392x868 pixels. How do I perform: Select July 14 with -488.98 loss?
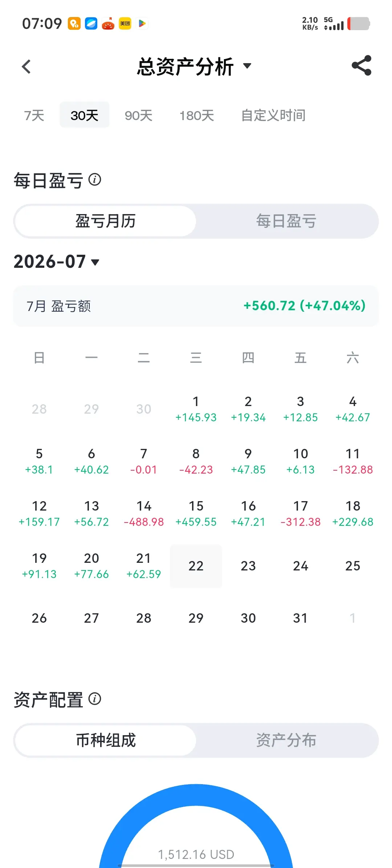click(x=144, y=513)
